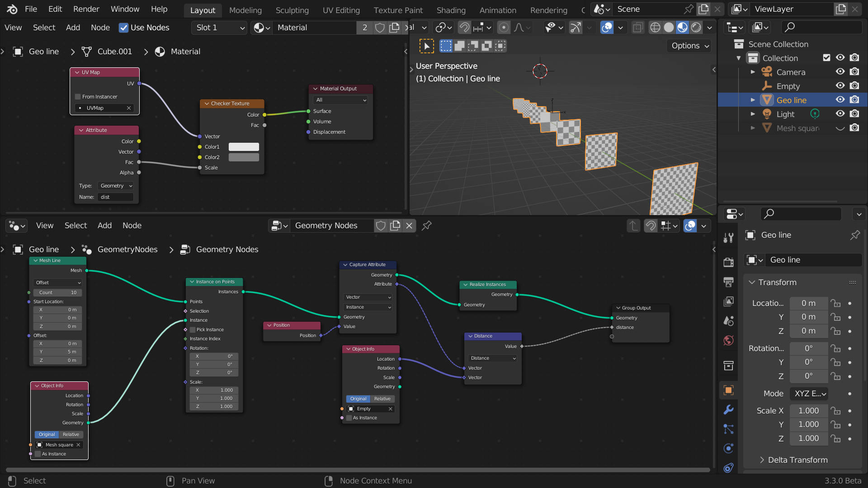Viewport: 868px width, 488px height.
Task: Click Color1 swatch on Checker Texture node
Action: tap(243, 146)
